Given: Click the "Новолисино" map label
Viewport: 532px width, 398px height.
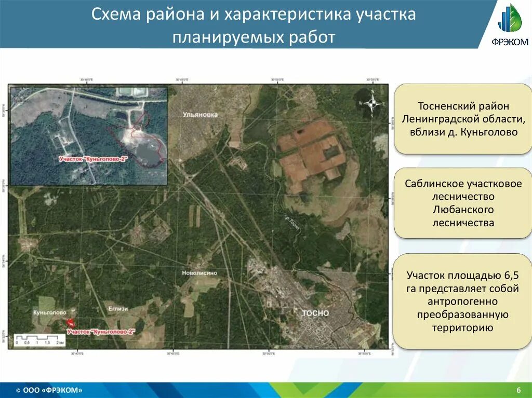Looking at the screenshot, I should pyautogui.click(x=199, y=273).
